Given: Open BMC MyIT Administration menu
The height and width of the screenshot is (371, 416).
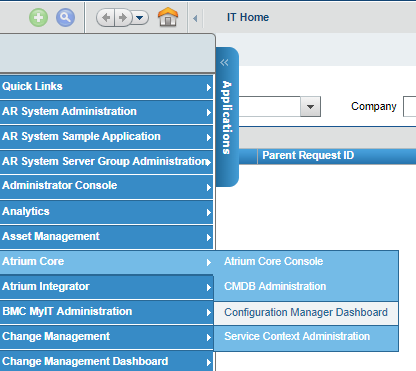Looking at the screenshot, I should (x=106, y=312).
